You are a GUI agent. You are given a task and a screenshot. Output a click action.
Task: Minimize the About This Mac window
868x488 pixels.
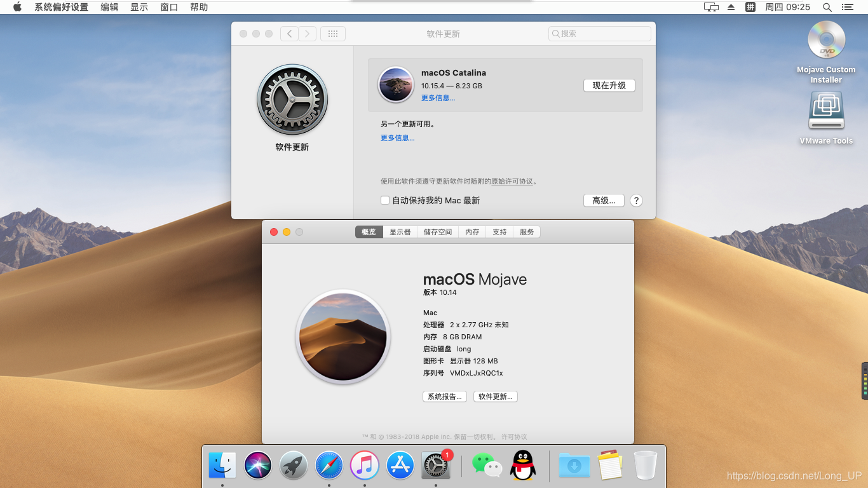point(287,232)
